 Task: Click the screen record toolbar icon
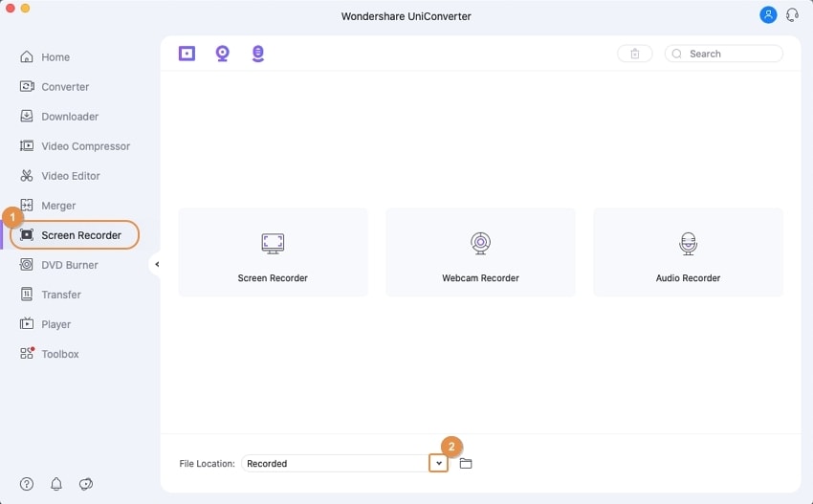click(x=187, y=53)
